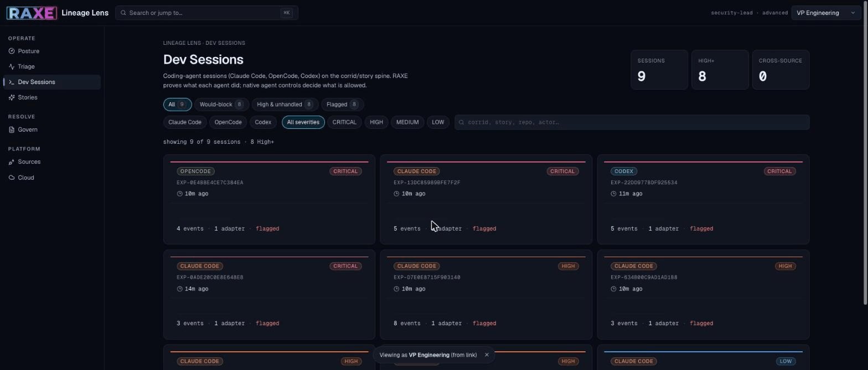868x370 pixels.
Task: Click clock icon on EXP-634B00C9AD1AD188 card
Action: (613, 289)
